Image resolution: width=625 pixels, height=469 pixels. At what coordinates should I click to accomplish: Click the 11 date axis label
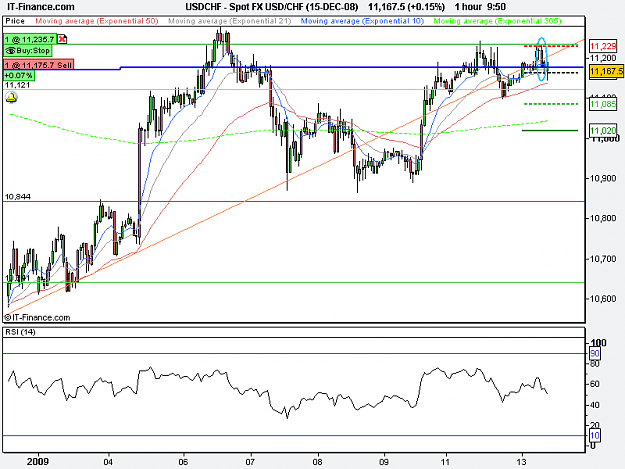pos(445,462)
